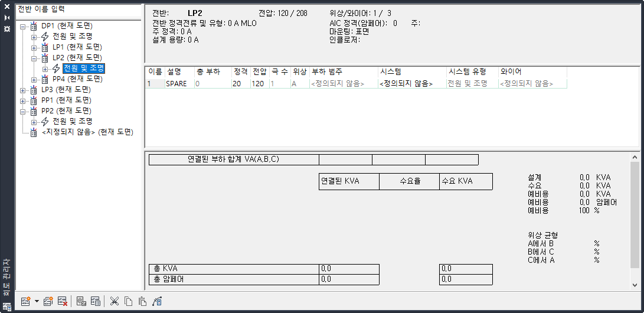The image size is (644, 313).
Task: Click the panel schedule list toolbar icon
Action: [x=95, y=302]
